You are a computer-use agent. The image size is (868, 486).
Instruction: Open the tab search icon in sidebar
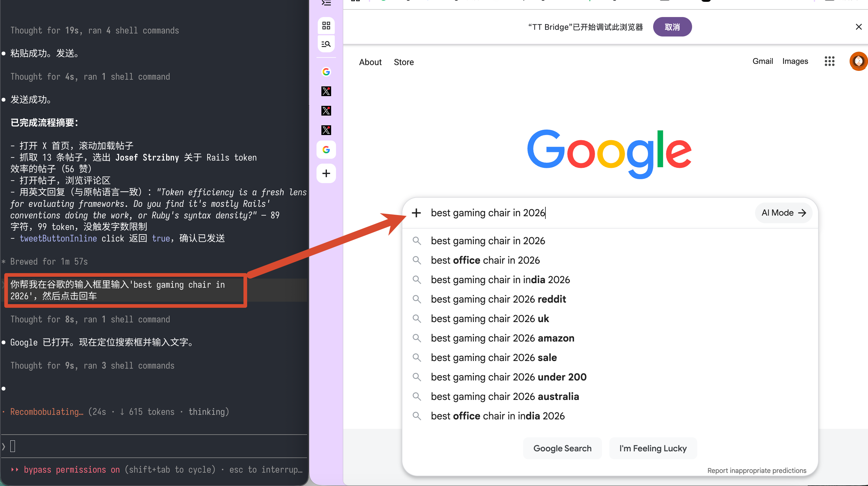[326, 44]
